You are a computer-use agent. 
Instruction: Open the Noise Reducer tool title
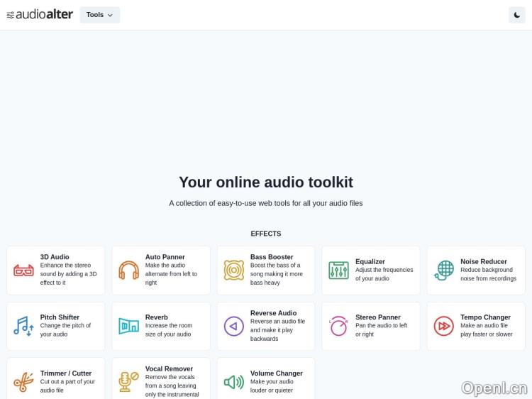coord(484,261)
